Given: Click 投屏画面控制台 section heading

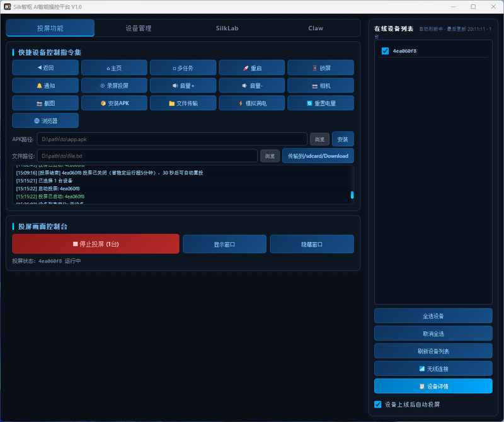Looking at the screenshot, I should coord(43,226).
